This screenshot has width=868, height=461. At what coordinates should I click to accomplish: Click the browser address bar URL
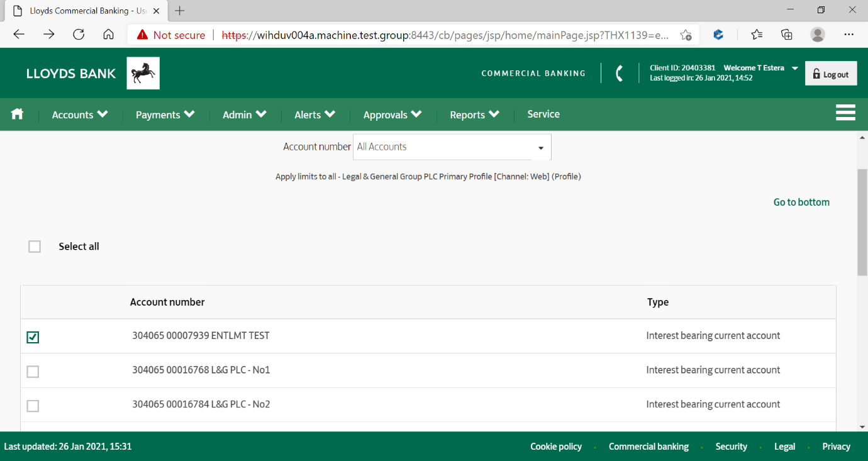pyautogui.click(x=445, y=35)
